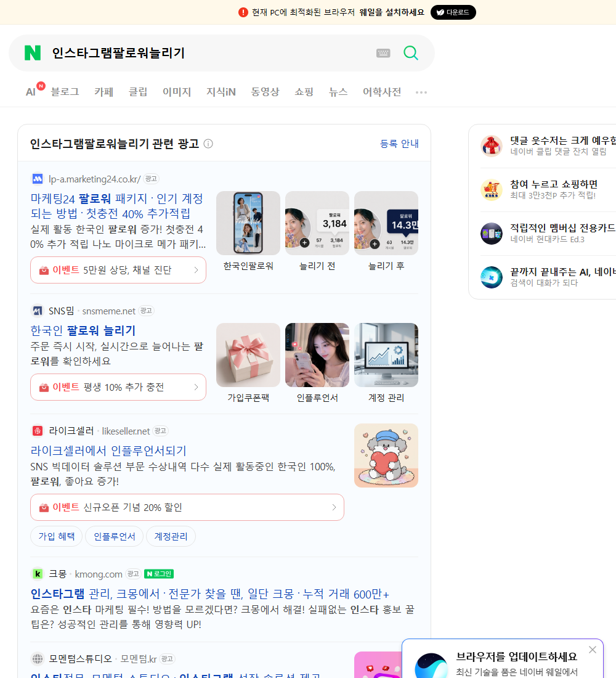Expand more search tabs with ellipsis

[x=421, y=92]
